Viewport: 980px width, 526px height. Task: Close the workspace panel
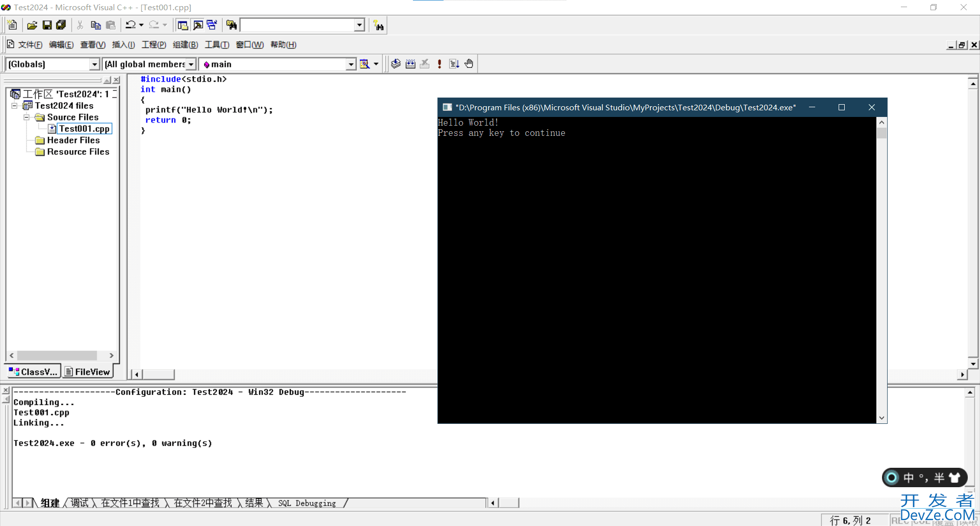116,80
